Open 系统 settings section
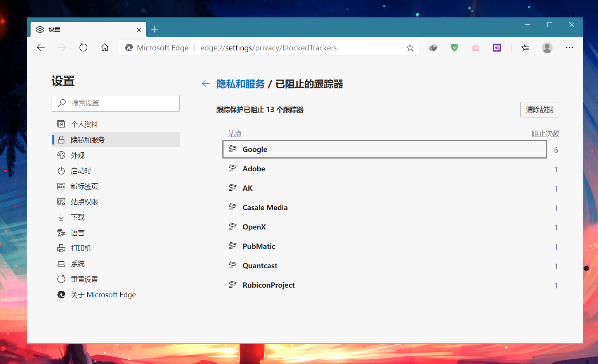The image size is (598, 364). pyautogui.click(x=116, y=264)
